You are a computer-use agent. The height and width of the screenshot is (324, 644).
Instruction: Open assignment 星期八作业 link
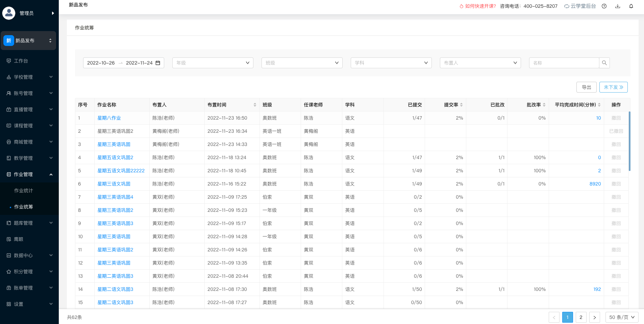coord(109,118)
